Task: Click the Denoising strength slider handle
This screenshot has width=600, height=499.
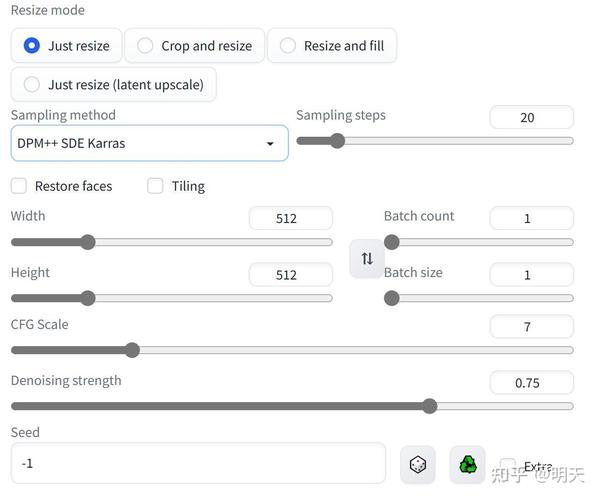Action: coord(430,406)
